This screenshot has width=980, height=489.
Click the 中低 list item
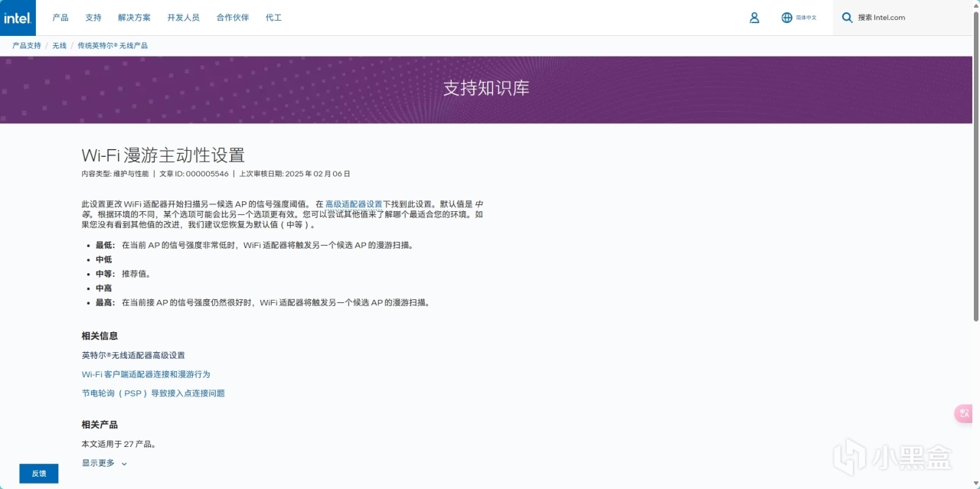(103, 259)
